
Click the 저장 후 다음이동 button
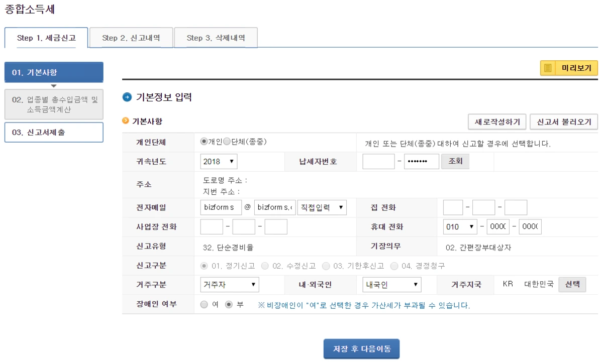pyautogui.click(x=361, y=348)
